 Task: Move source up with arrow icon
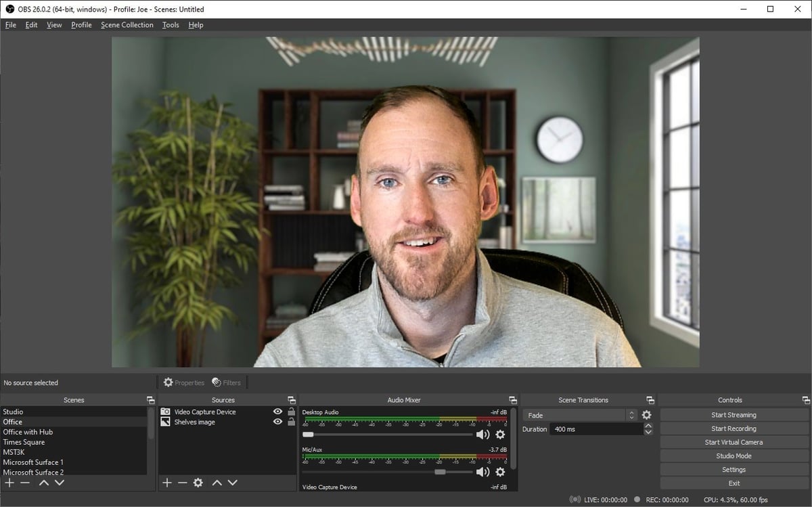click(x=217, y=483)
